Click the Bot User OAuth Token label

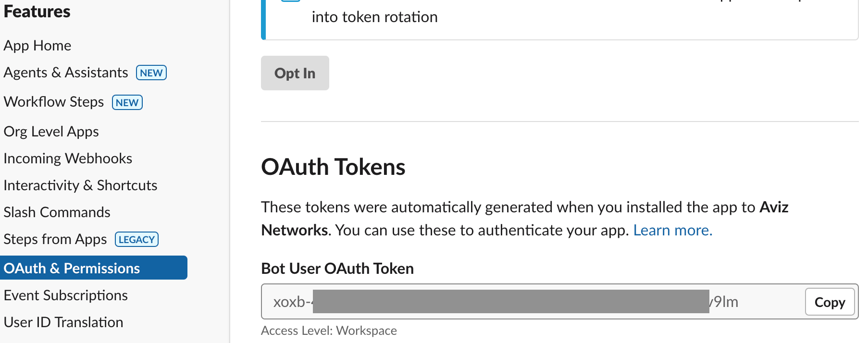coord(337,269)
